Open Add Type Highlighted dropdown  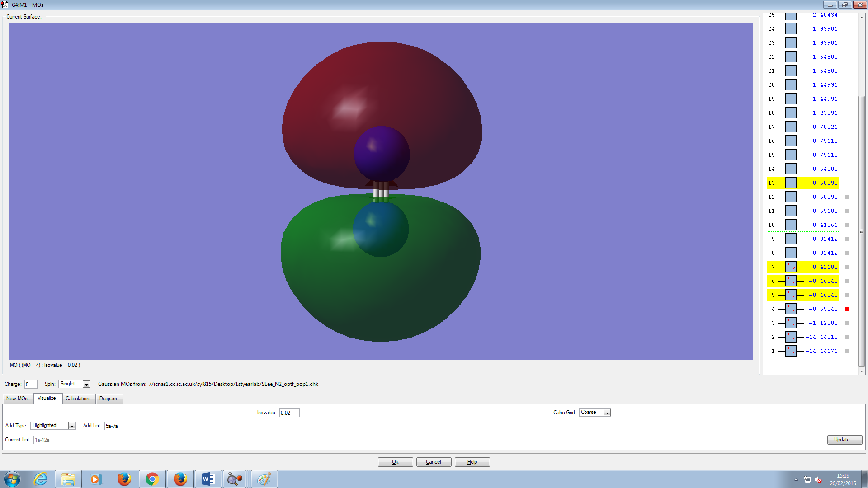pyautogui.click(x=72, y=426)
